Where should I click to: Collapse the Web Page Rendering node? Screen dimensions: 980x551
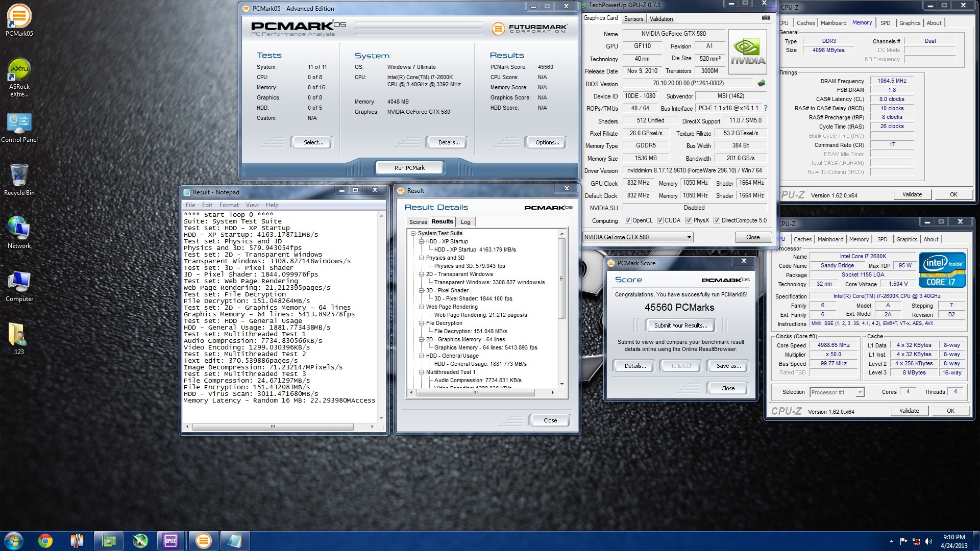pos(422,307)
